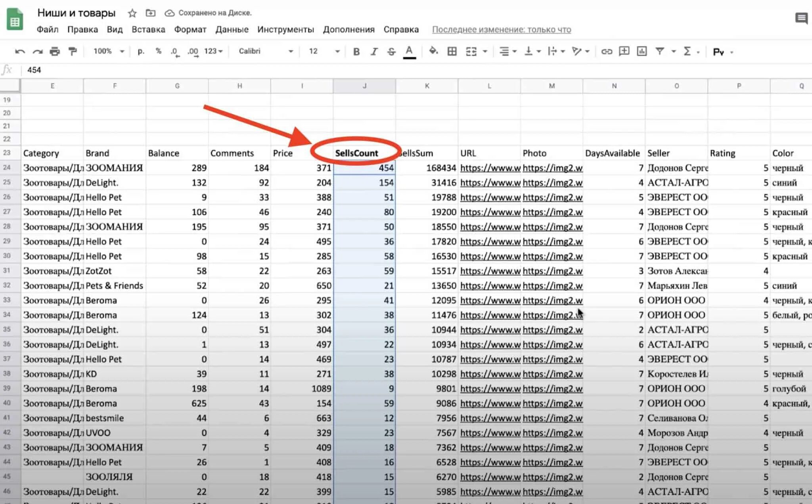
Task: Open the borders grid icon
Action: coord(452,51)
